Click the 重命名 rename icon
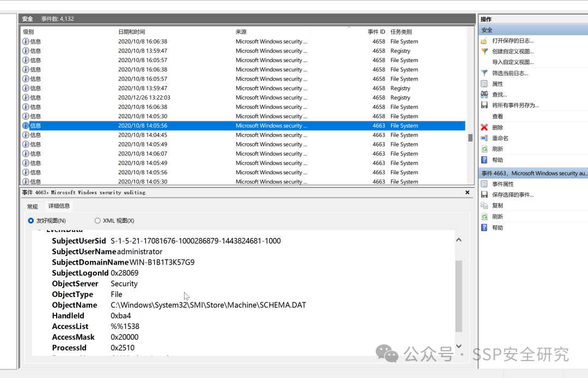This screenshot has height=378, width=588. click(x=484, y=138)
